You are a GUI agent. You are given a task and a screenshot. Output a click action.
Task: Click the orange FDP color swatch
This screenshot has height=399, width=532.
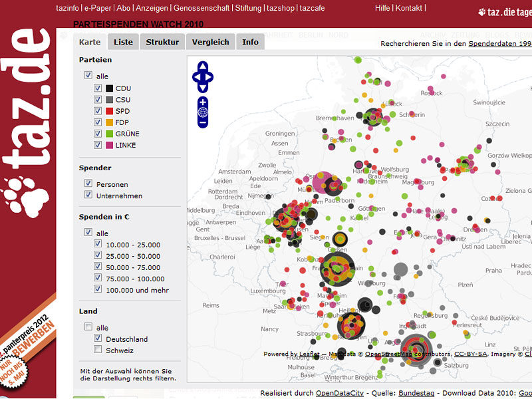(x=109, y=122)
